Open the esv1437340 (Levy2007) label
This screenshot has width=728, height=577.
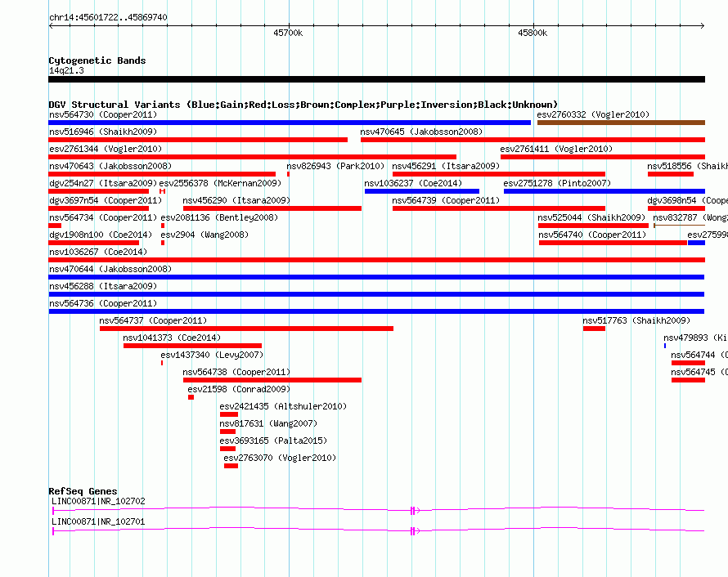(x=212, y=355)
